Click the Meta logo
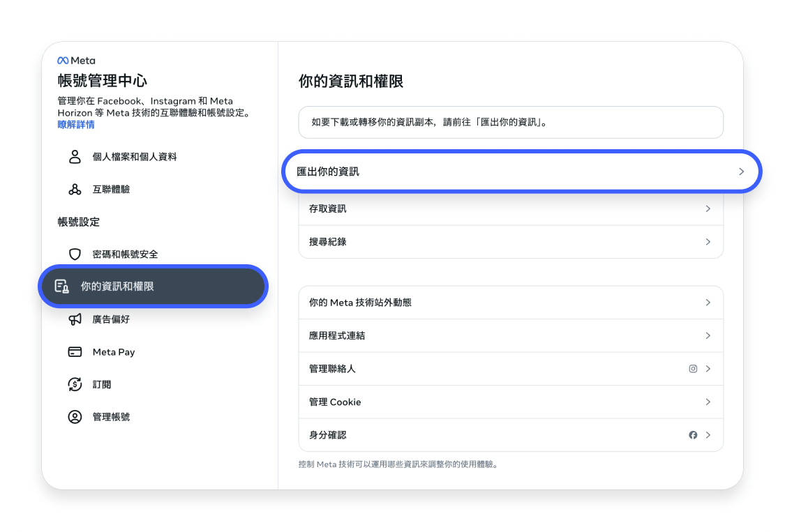The height and width of the screenshot is (532, 785). pyautogui.click(x=75, y=60)
